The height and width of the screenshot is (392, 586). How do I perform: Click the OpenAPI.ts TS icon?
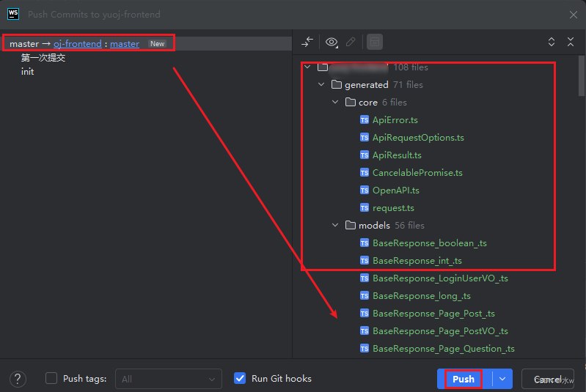pos(365,190)
